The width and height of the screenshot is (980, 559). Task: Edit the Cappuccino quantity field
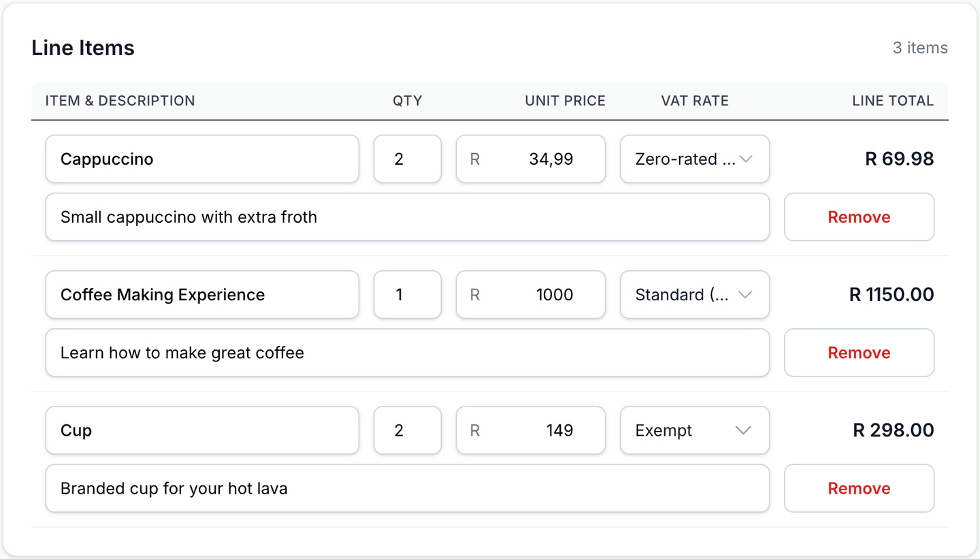pos(407,159)
